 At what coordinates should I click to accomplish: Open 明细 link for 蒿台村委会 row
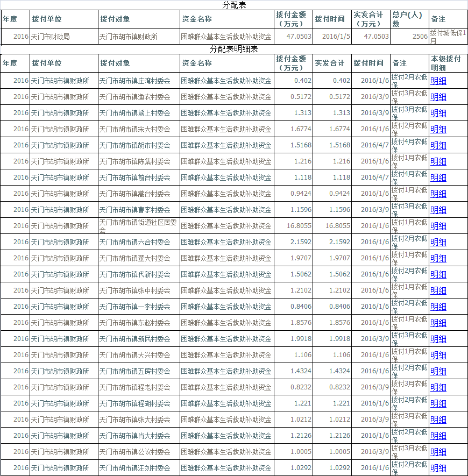point(438,194)
